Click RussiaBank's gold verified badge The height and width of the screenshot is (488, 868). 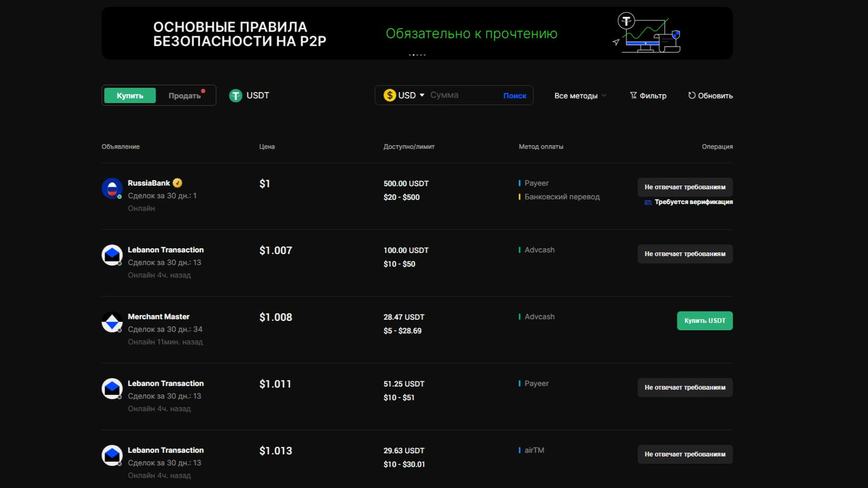coord(177,183)
